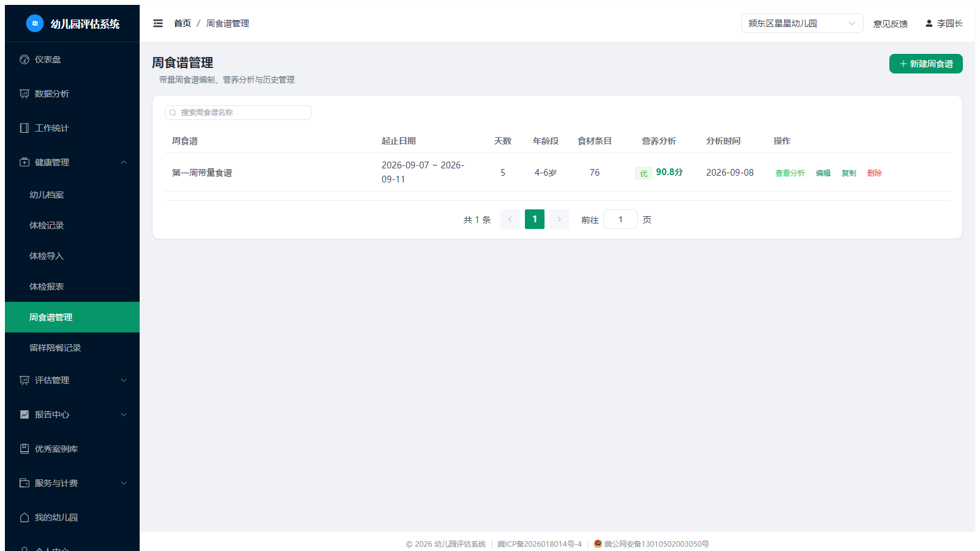
Task: Click the 搜索周食谱名称 search field
Action: pos(238,113)
